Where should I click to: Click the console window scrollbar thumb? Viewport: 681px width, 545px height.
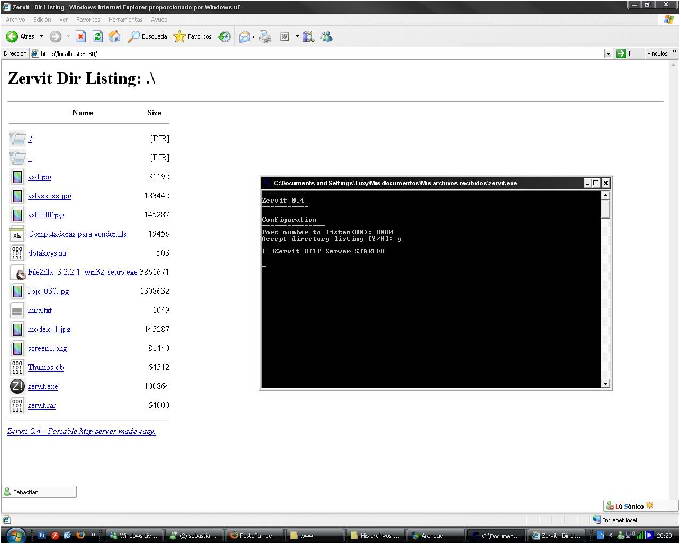pos(605,209)
